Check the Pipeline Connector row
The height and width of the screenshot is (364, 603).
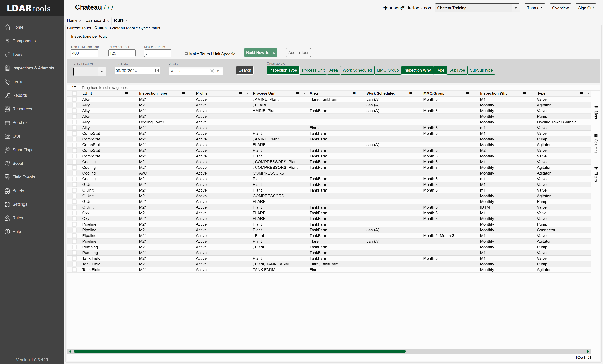74,230
